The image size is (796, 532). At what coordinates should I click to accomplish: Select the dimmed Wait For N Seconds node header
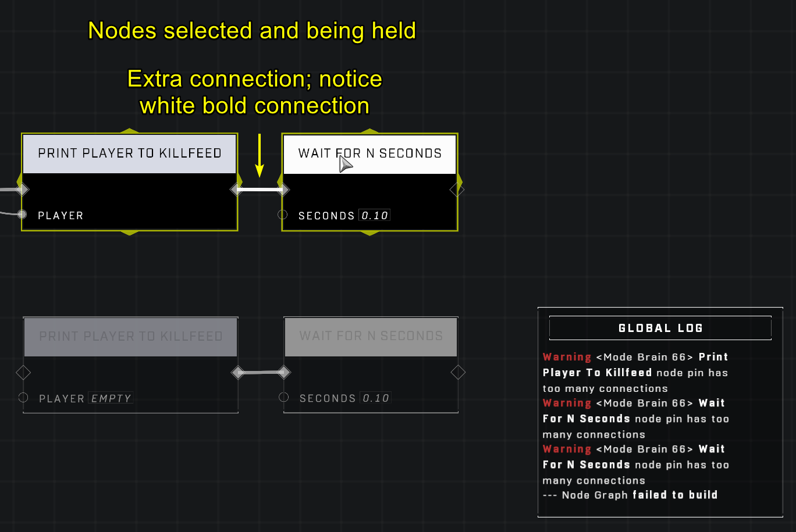pos(371,337)
